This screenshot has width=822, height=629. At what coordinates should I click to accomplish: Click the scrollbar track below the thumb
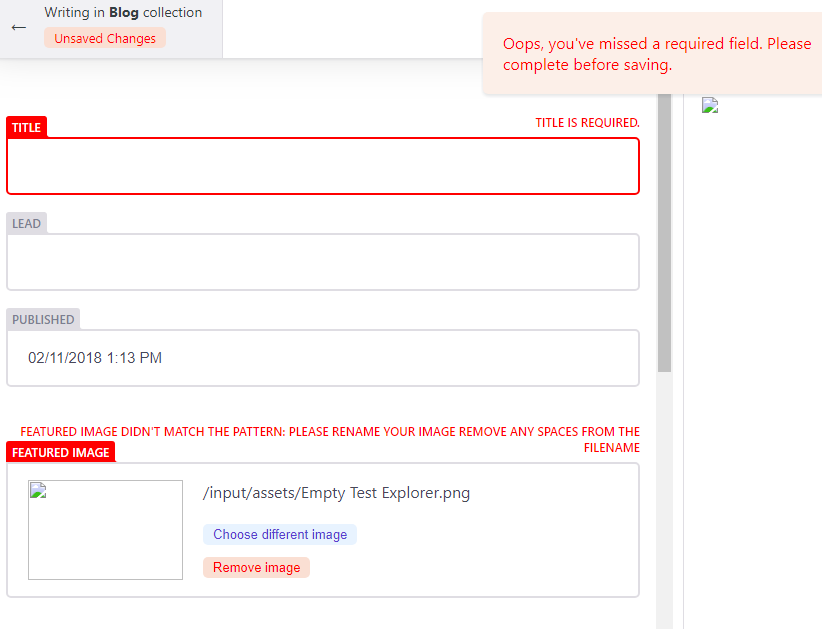pos(664,500)
